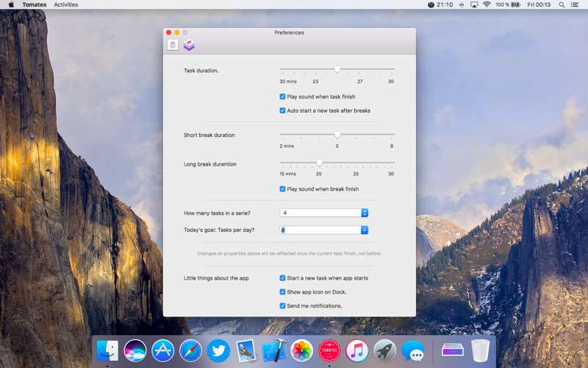Open the purple stacked-layers preferences pane

[x=189, y=45]
